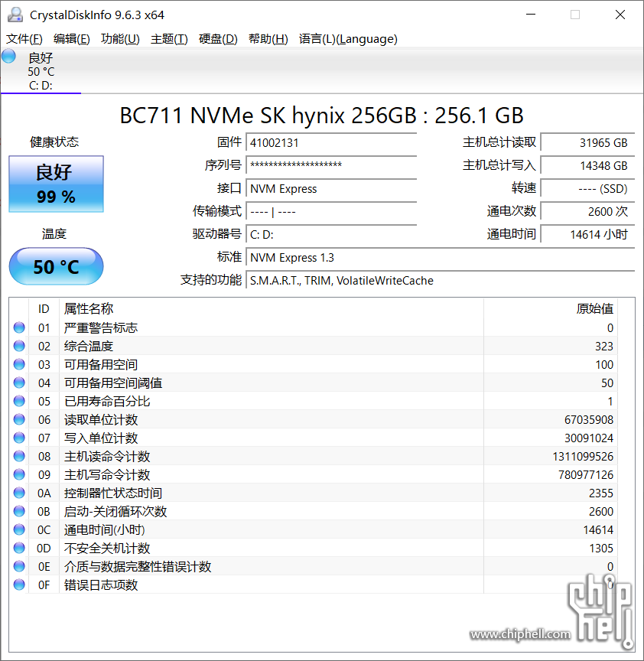Screen dimensions: 644x661
Task: Select the 已用寿命百分比 attribute name
Action: point(107,401)
